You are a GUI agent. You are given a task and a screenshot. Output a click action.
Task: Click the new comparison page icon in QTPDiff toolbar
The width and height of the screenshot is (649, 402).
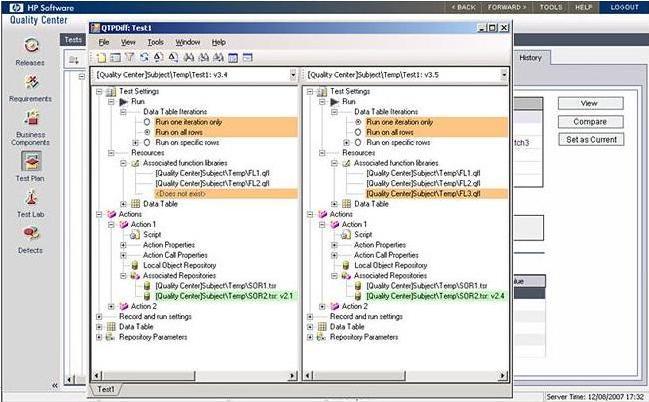point(101,58)
